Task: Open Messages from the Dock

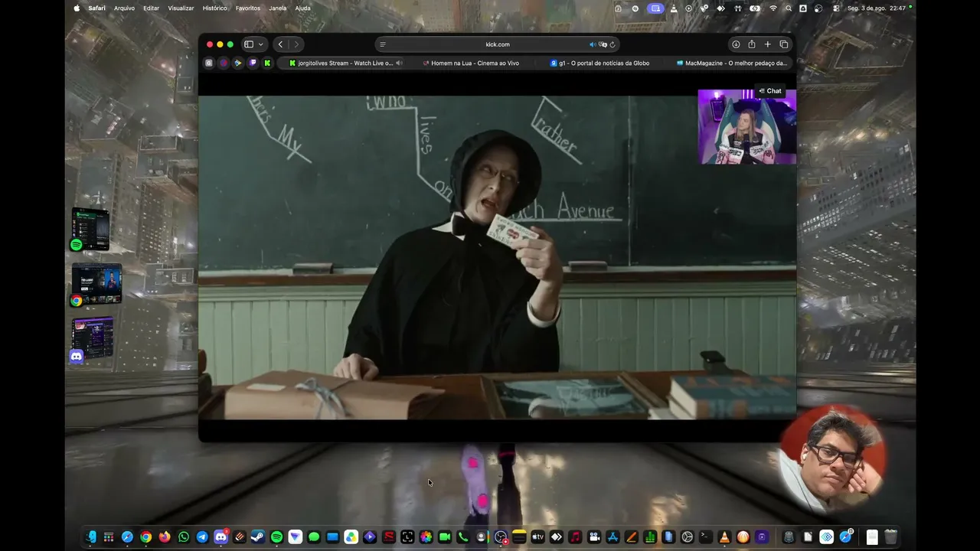Action: 314,537
